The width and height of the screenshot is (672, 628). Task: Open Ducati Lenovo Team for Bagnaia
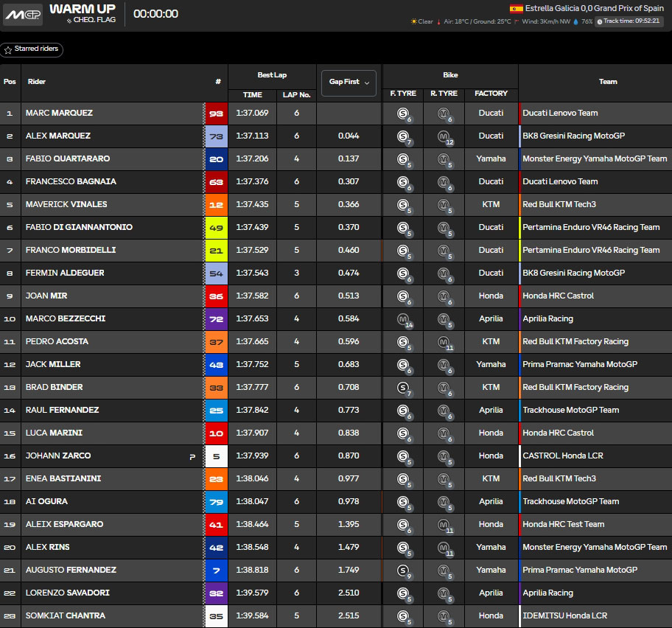tap(560, 181)
